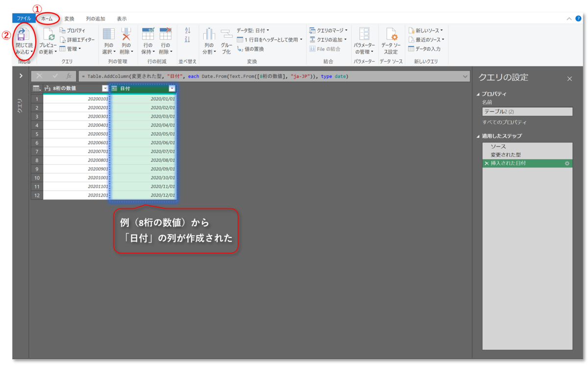Expand the クエリ pane with the chevron
This screenshot has height=365, width=588.
pyautogui.click(x=21, y=75)
